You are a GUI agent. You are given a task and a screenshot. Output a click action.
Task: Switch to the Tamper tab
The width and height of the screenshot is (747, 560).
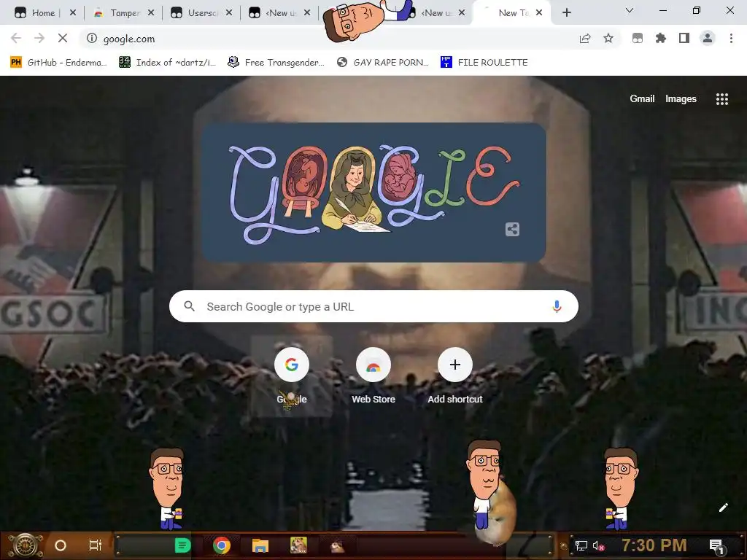pyautogui.click(x=124, y=13)
